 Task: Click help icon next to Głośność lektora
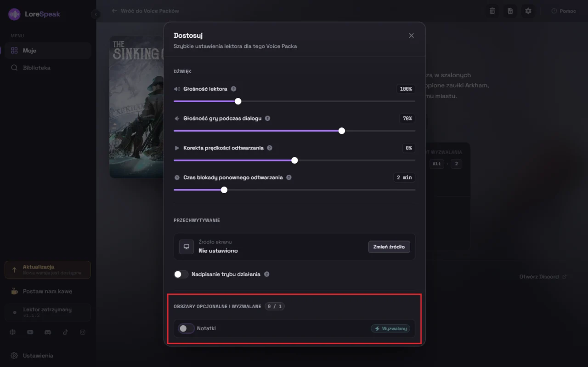(233, 89)
